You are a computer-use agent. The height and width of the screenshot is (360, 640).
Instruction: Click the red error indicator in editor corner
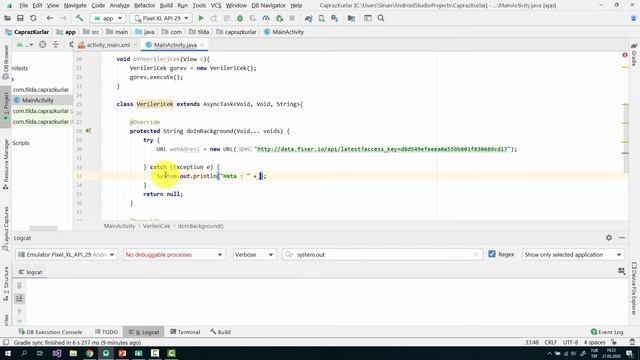coord(625,55)
